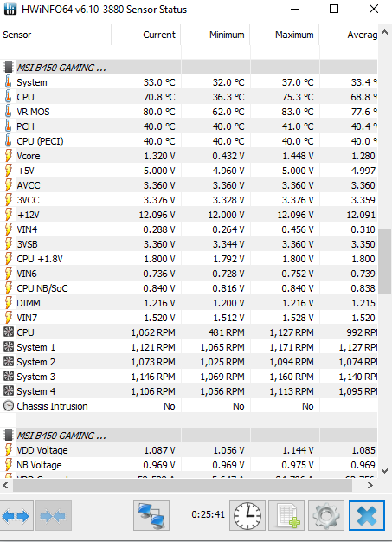
Task: Click thermometer icon next to System temperature
Action: (9, 82)
